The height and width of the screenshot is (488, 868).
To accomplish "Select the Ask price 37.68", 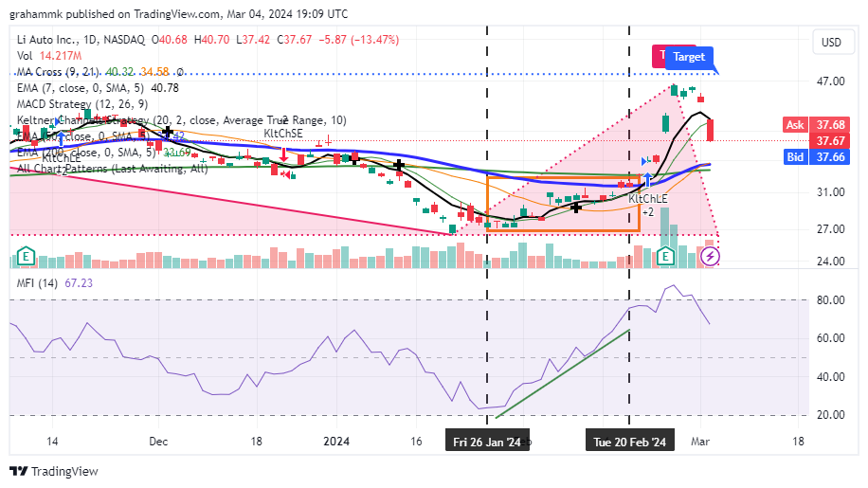I will point(830,125).
